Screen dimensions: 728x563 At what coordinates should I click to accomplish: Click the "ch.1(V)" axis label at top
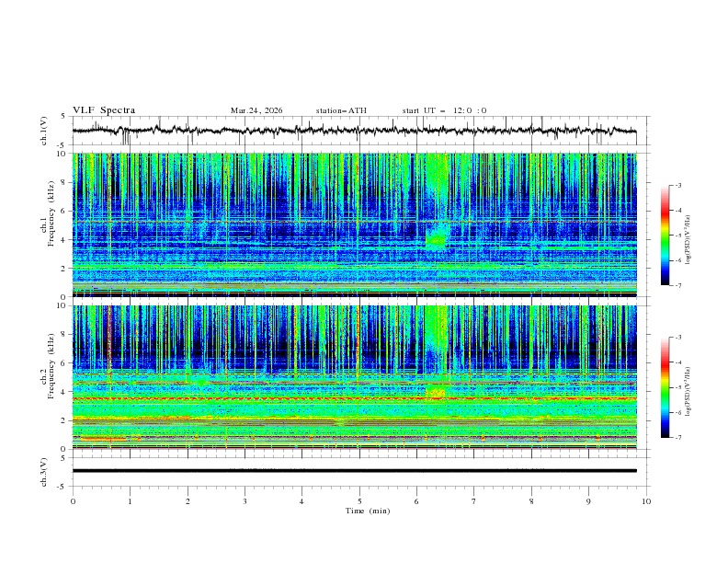(44, 131)
